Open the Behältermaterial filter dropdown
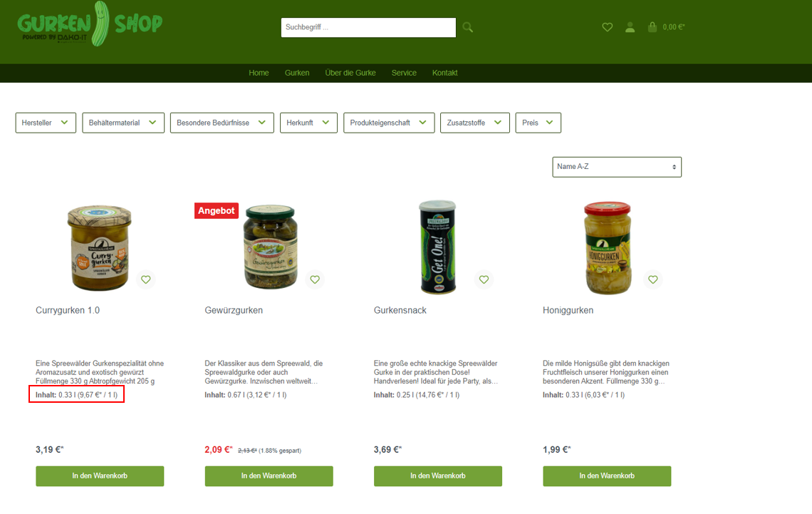The image size is (812, 514). [123, 123]
